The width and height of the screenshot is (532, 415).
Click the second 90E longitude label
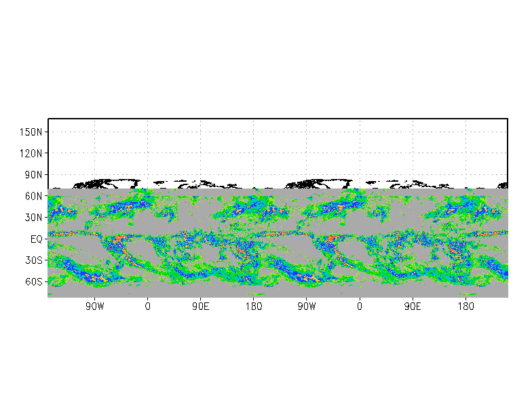coord(413,307)
